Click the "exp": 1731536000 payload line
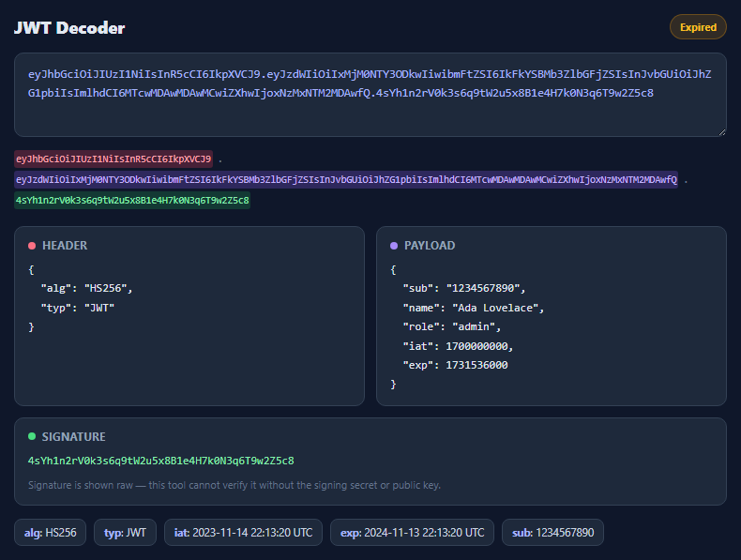This screenshot has height=560, width=741. [x=455, y=365]
